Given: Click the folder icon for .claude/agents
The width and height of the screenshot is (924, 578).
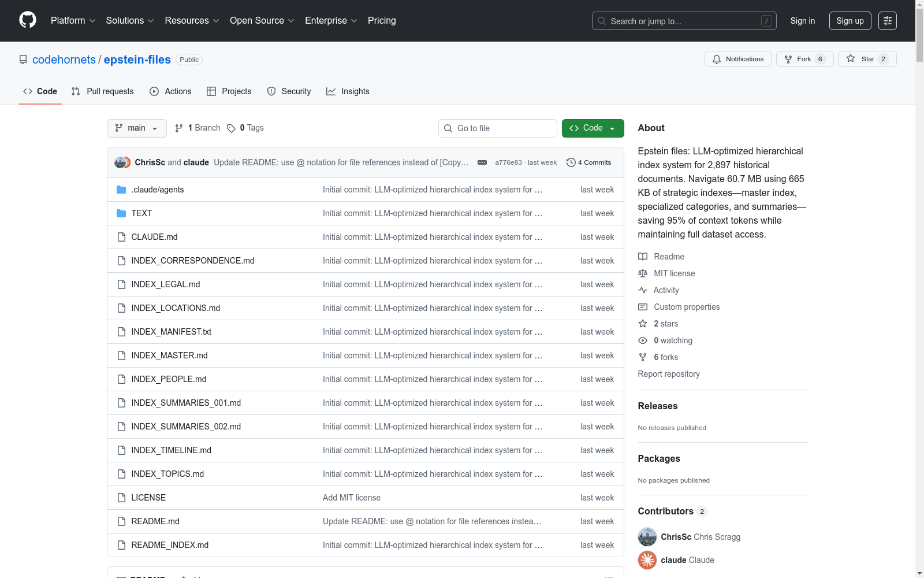Looking at the screenshot, I should [x=121, y=190].
